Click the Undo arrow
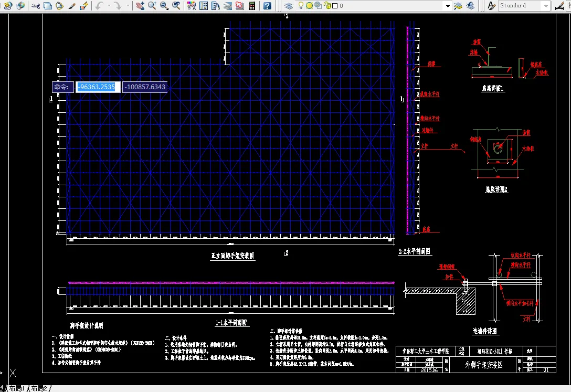 click(x=99, y=5)
